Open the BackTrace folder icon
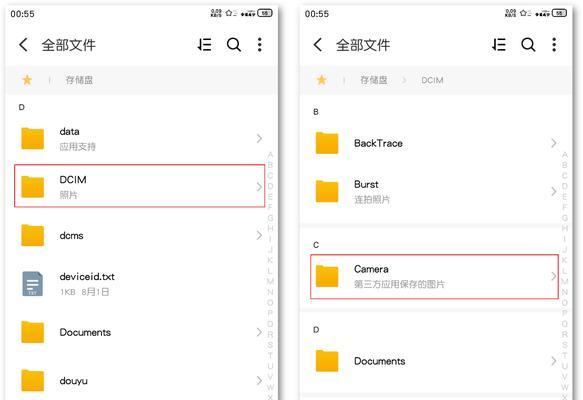Image resolution: width=583 pixels, height=400 pixels. pyautogui.click(x=327, y=143)
